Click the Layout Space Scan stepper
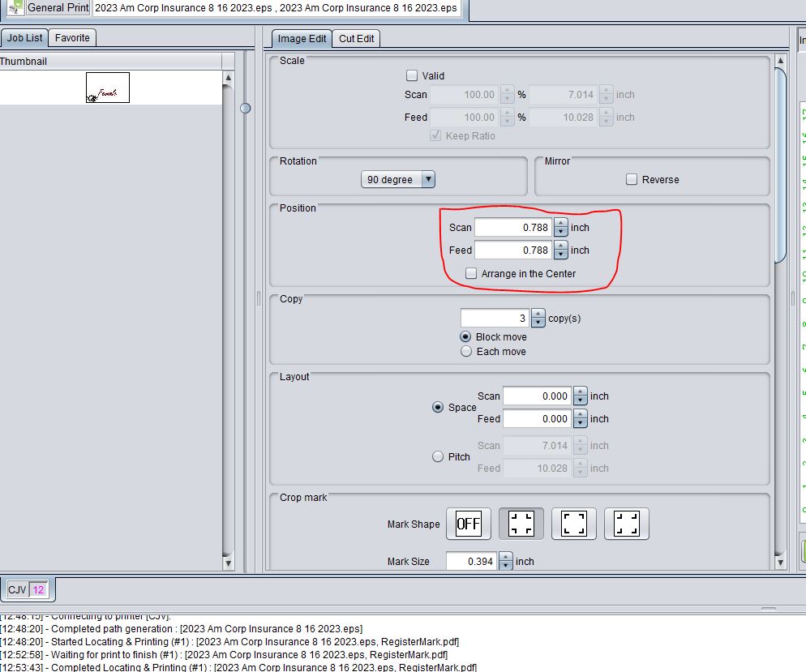Viewport: 806px width, 672px height. (581, 396)
